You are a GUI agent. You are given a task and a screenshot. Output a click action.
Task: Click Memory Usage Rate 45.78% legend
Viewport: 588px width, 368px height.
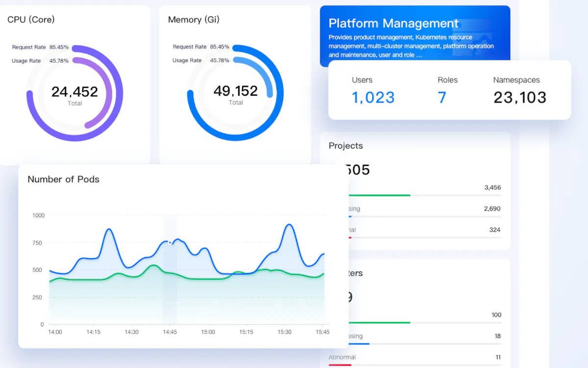pyautogui.click(x=201, y=60)
